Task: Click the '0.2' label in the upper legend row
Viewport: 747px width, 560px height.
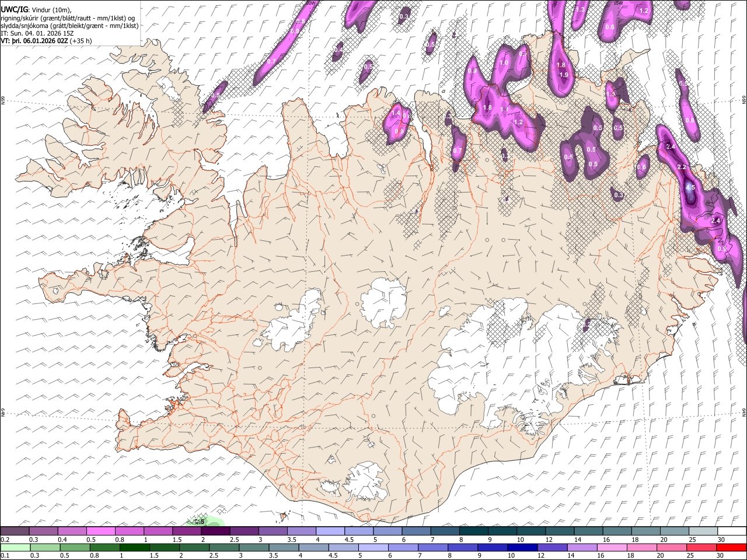Action: point(5,540)
